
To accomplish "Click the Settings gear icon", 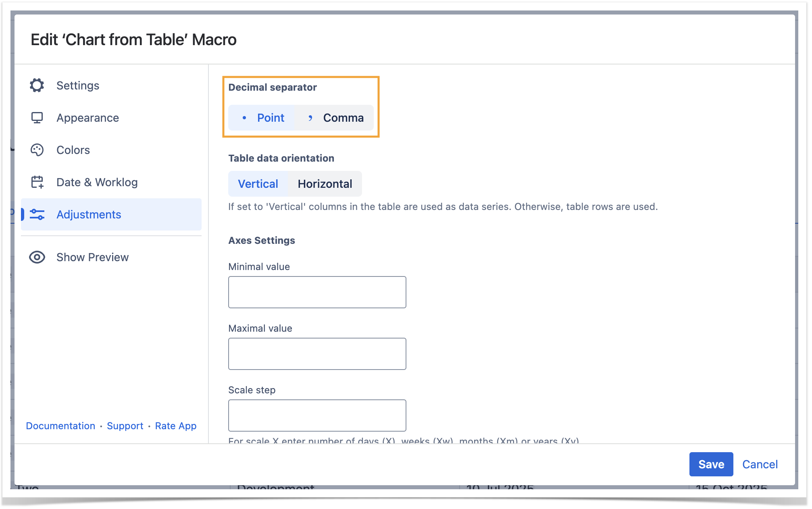I will click(x=37, y=85).
